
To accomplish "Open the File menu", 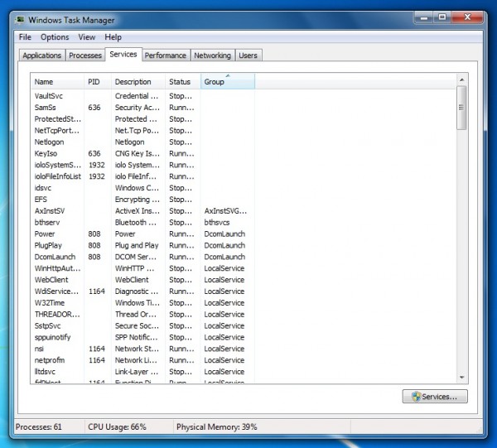I will pos(25,37).
